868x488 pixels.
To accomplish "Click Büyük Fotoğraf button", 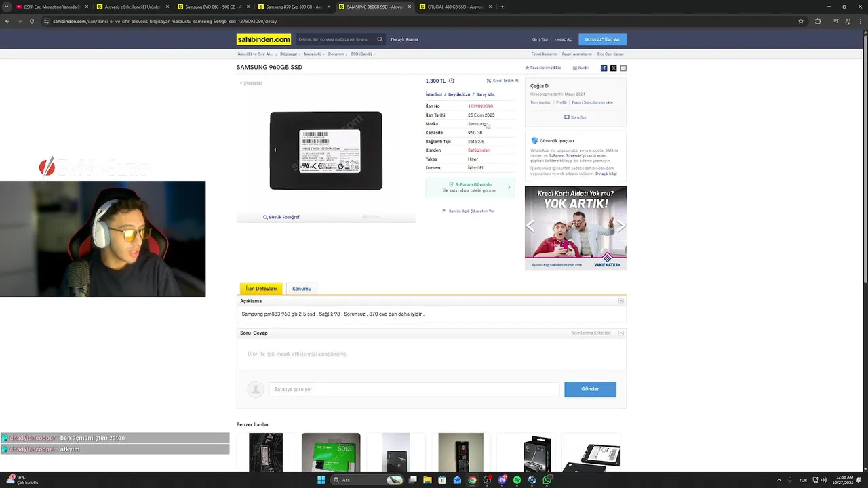I will [281, 217].
